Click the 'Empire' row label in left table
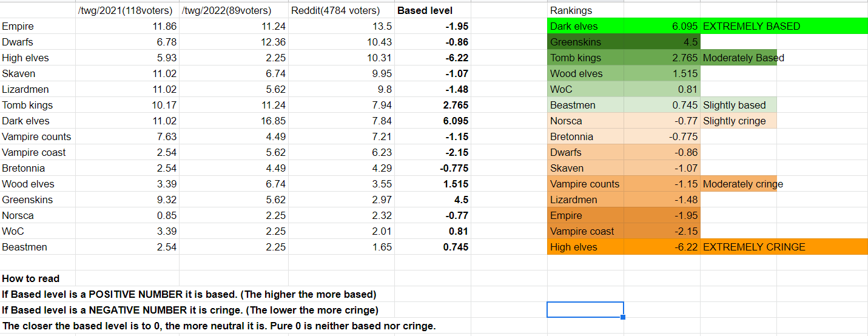Screen dimensions: 868x336 click(x=38, y=27)
